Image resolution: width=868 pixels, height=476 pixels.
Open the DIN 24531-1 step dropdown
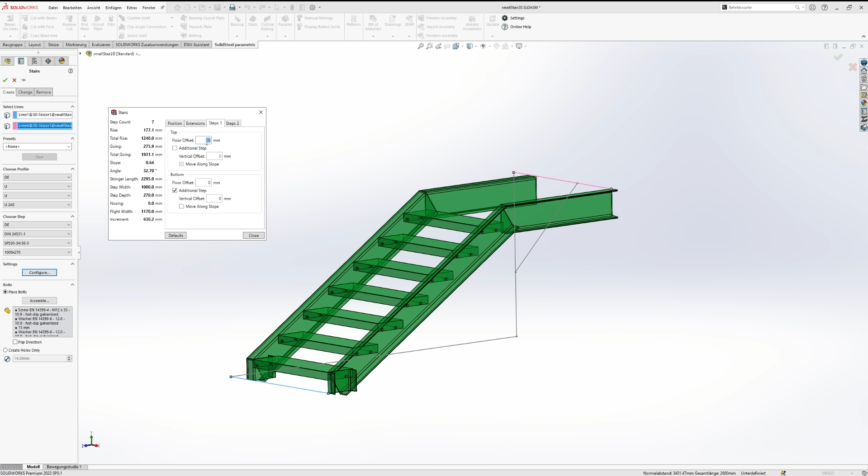(x=38, y=234)
